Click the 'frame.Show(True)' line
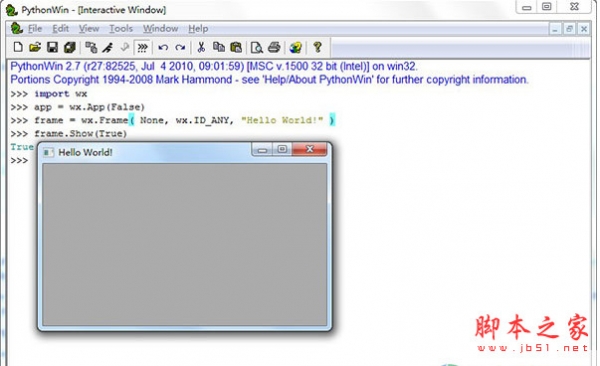 click(69, 134)
